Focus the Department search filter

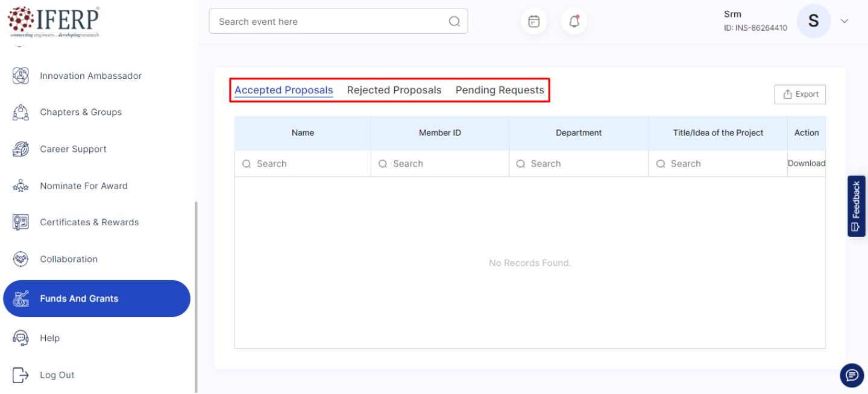582,164
